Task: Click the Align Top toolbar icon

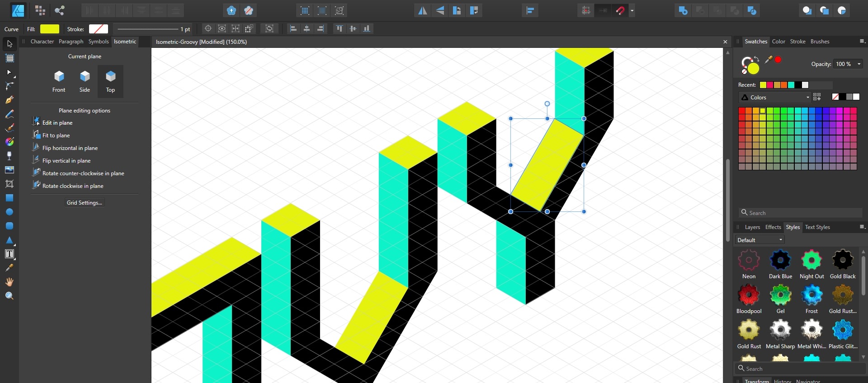Action: [x=340, y=28]
